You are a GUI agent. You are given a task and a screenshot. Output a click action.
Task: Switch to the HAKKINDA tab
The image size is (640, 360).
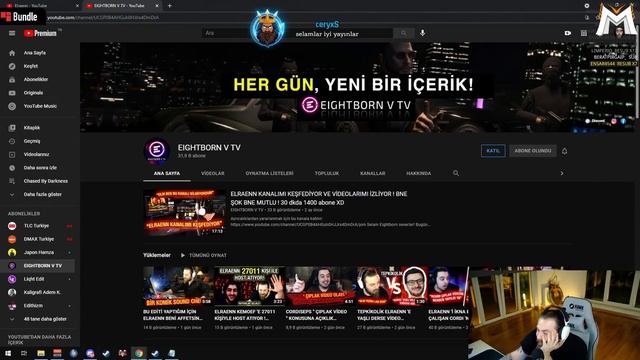click(x=418, y=173)
